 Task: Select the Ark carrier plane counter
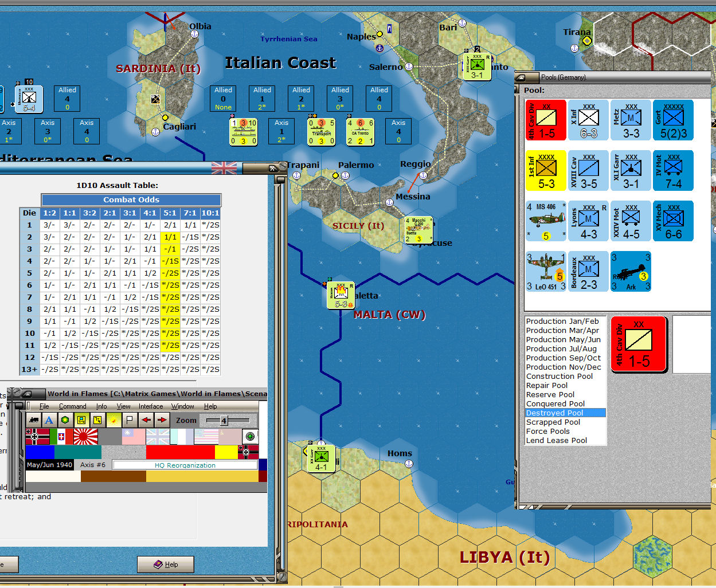tap(631, 271)
